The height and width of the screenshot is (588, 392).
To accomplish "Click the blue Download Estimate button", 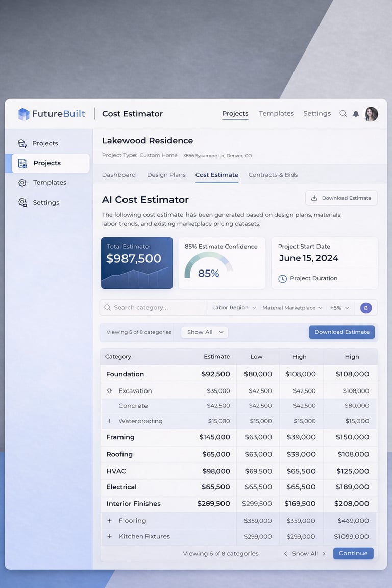I will click(342, 332).
